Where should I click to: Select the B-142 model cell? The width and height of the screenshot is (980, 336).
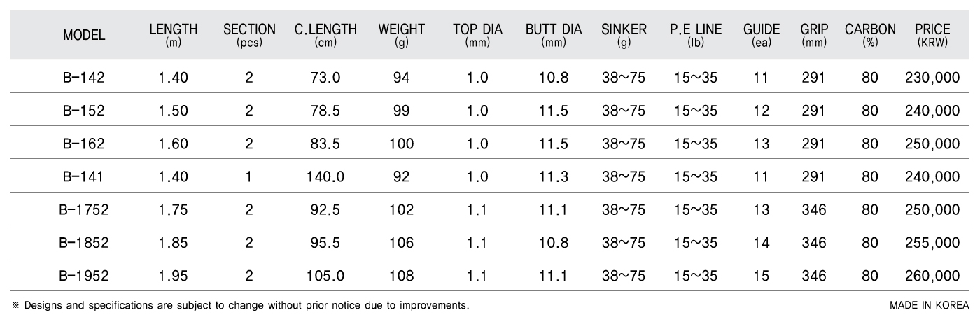click(x=84, y=78)
